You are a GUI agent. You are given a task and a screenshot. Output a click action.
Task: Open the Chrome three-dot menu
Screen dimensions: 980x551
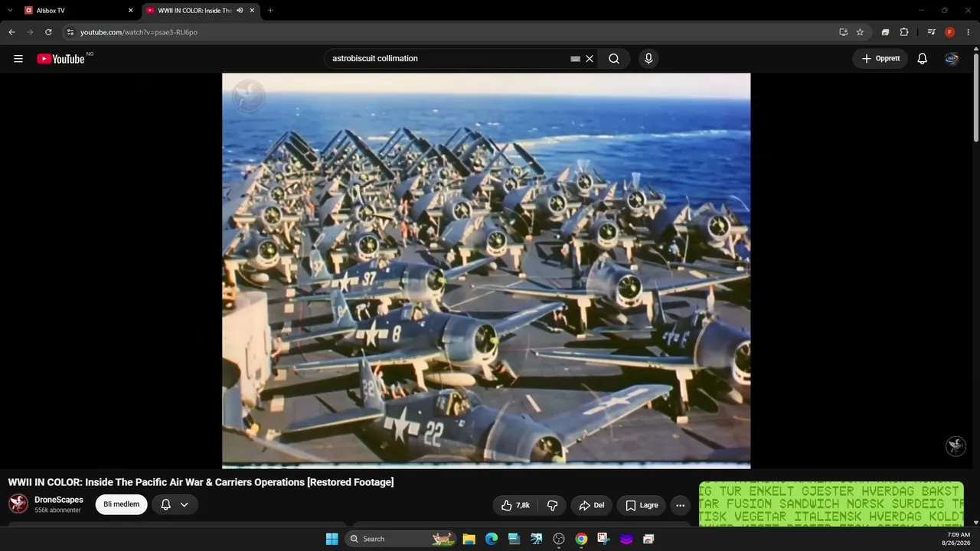(x=968, y=32)
